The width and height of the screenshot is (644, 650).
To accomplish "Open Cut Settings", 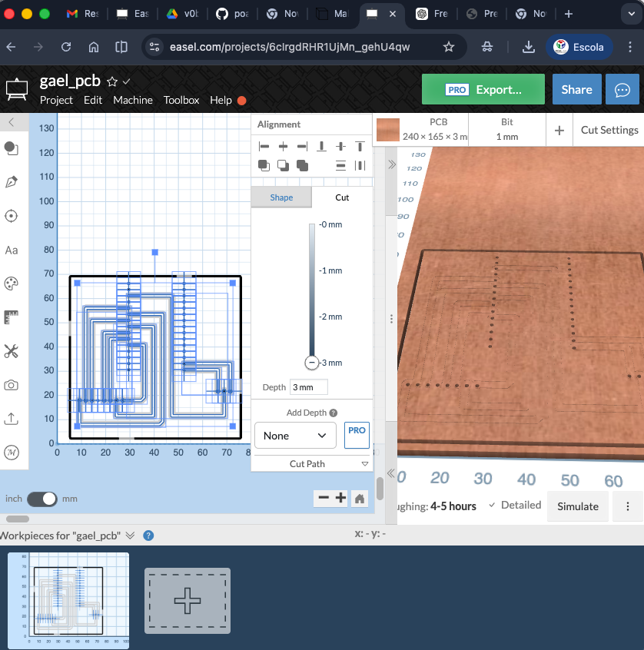I will 609,130.
